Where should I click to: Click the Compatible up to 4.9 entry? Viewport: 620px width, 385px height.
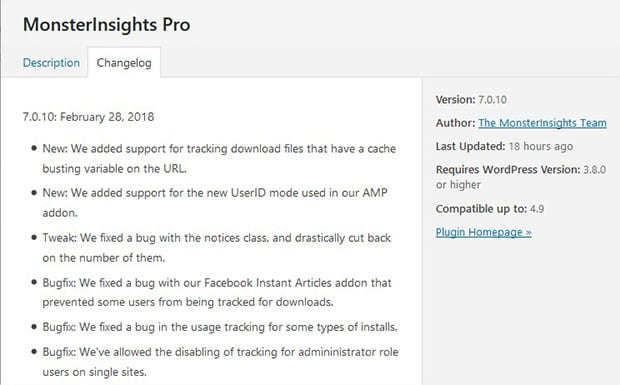click(x=490, y=209)
